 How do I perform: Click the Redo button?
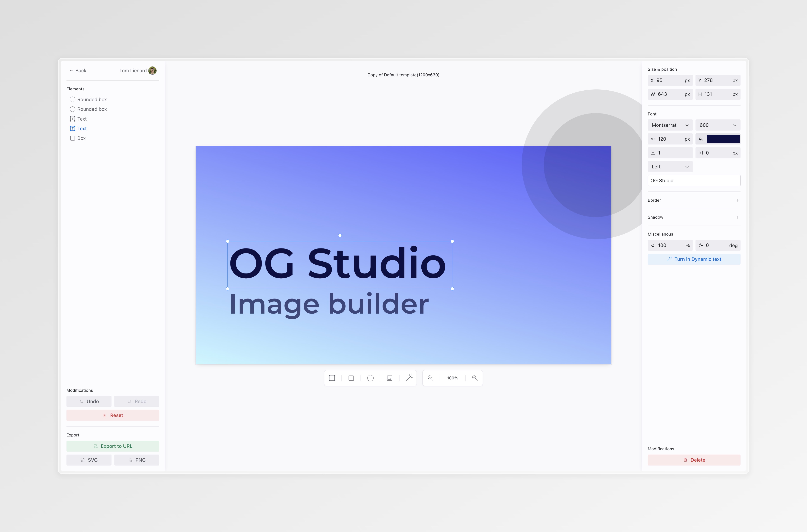(x=137, y=401)
